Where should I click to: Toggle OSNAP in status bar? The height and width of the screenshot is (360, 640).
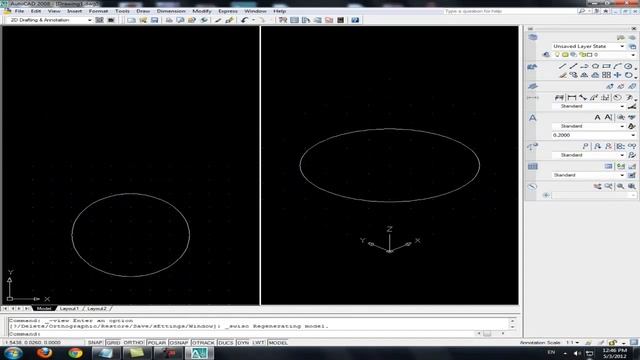[179, 342]
